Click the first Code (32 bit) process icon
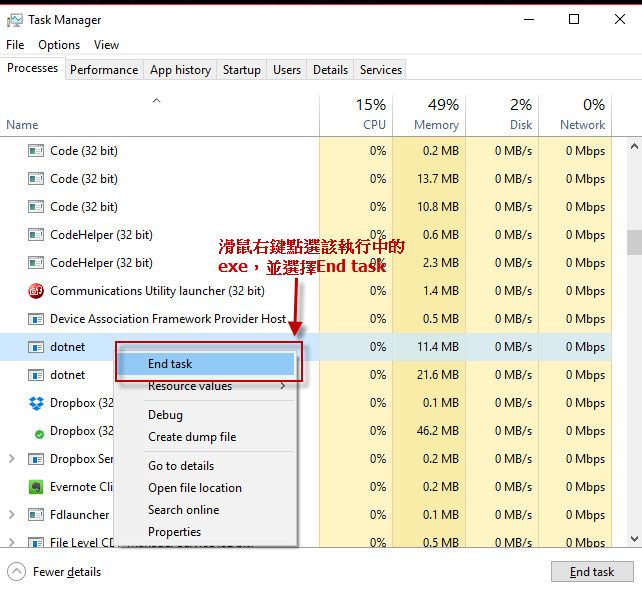Screen dimensions: 642x594 (x=36, y=151)
